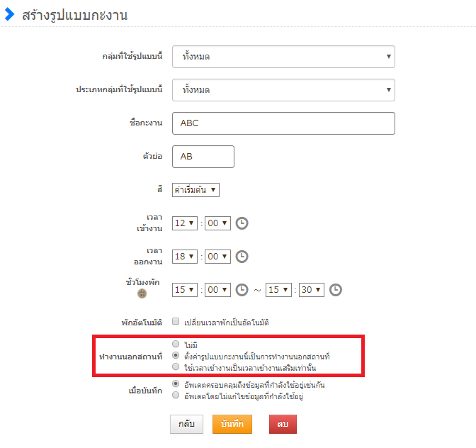Click the clock icon beside clock-out time

click(242, 257)
